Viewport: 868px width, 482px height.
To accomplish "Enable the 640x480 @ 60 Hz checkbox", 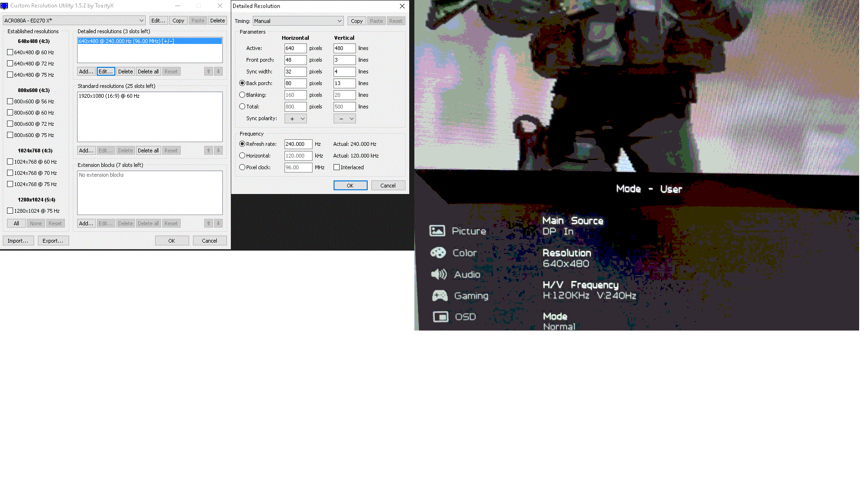I will click(10, 52).
